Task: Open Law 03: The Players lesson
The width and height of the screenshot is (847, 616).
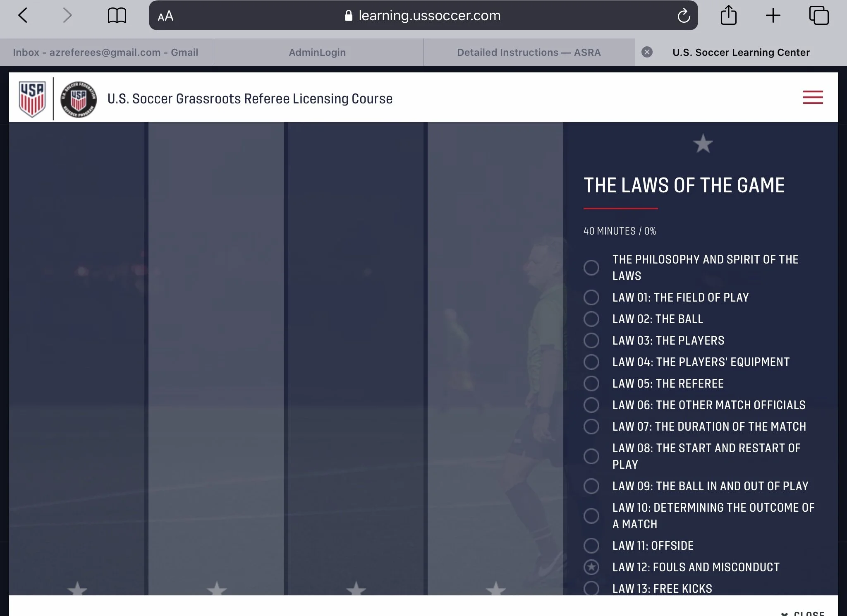Action: (x=668, y=340)
